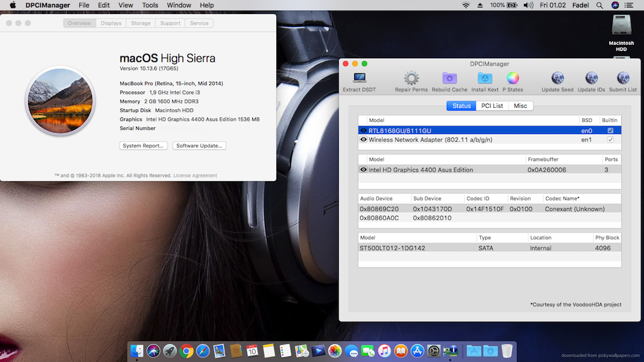Open the Macintosh HDD desktop drive
644x362 pixels.
621,33
